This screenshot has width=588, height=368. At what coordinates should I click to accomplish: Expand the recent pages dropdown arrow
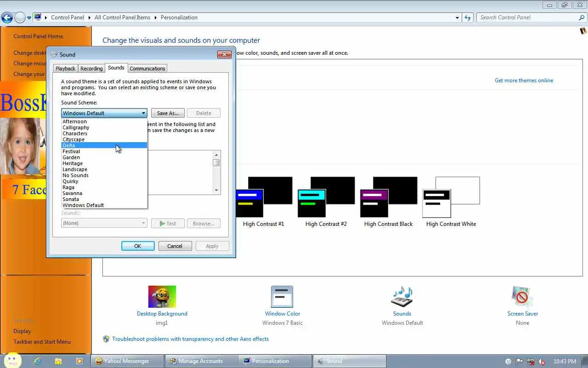29,18
